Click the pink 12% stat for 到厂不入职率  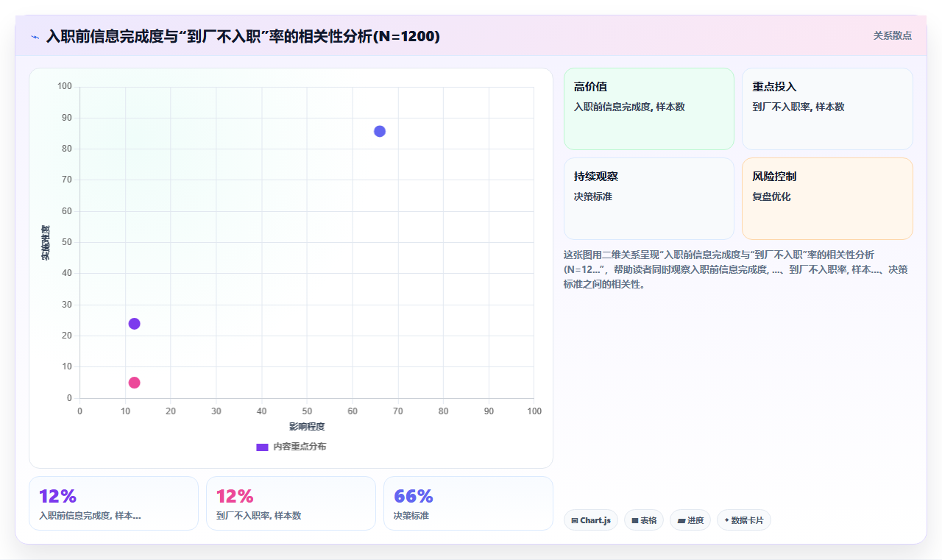click(x=235, y=497)
